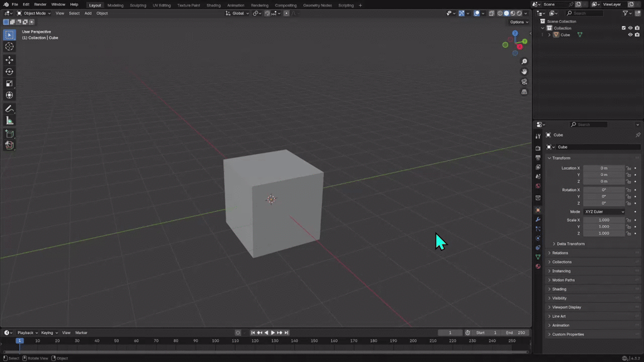This screenshot has height=362, width=644.
Task: Click the Rotation Y value field
Action: (604, 197)
